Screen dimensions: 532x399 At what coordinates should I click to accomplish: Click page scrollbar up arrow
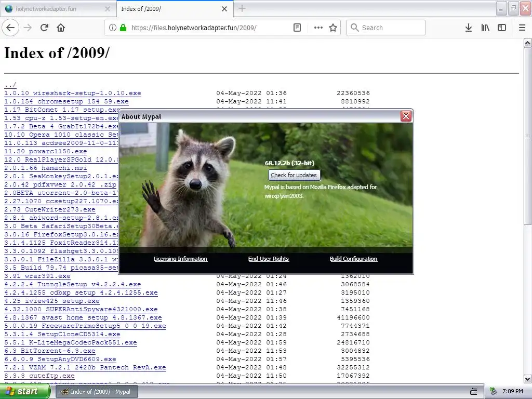point(528,43)
